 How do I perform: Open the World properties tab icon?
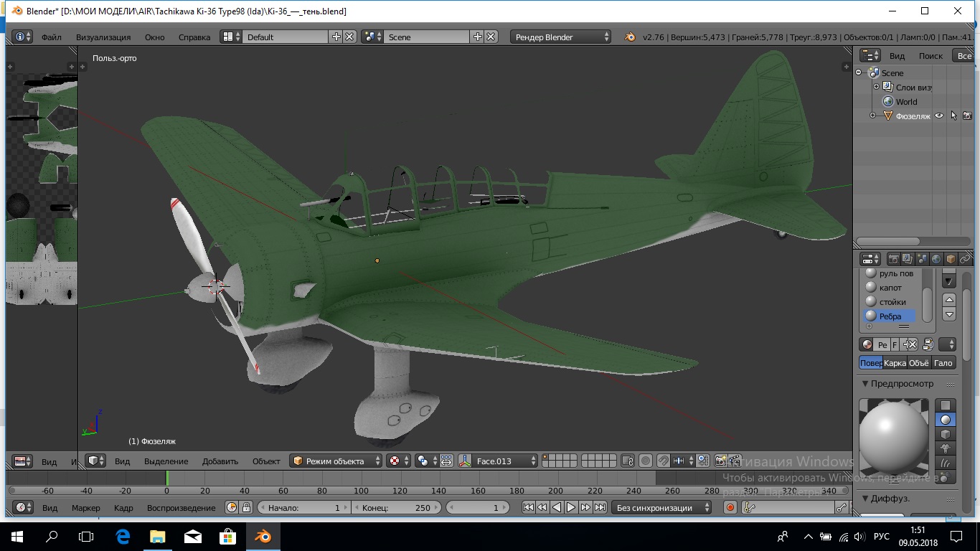tap(936, 259)
